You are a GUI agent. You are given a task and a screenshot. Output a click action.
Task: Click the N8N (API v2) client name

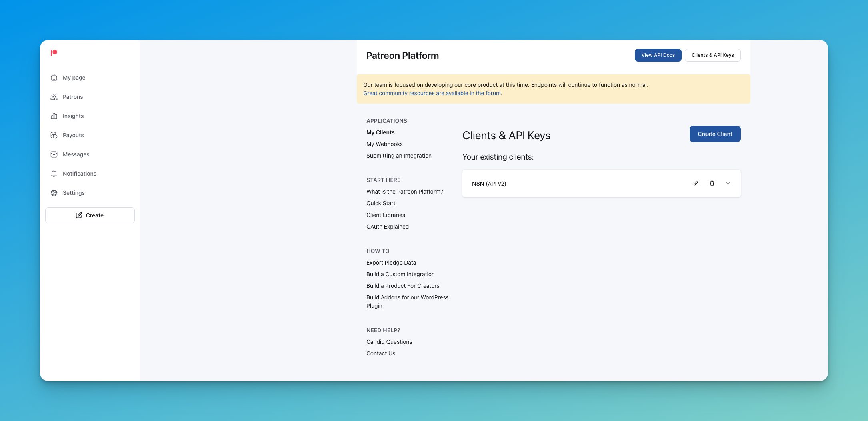click(489, 184)
